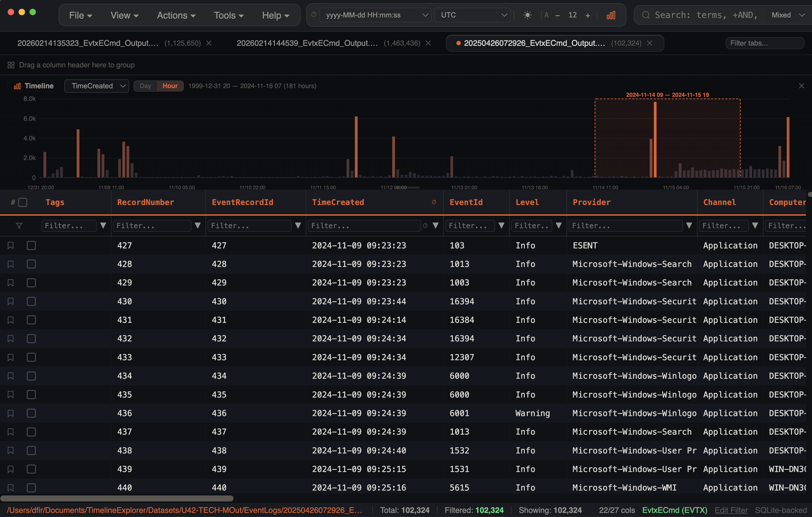Toggle the theme brightness sun icon
This screenshot has height=517, width=812.
tap(527, 15)
